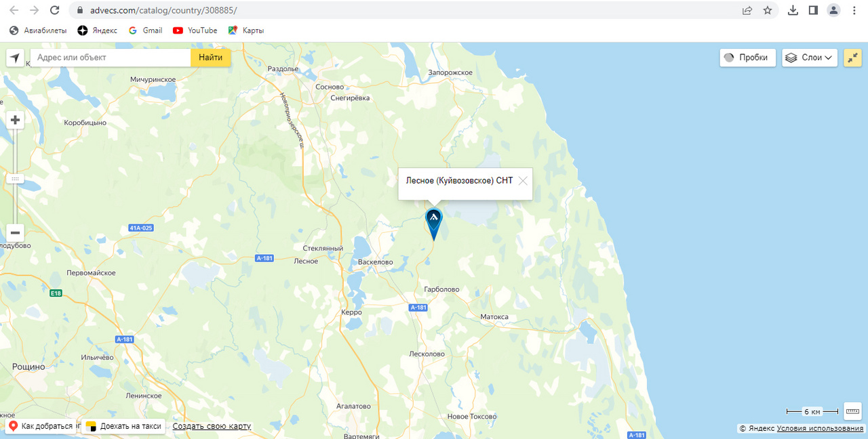Open the Авиабилеты bookmark

(x=38, y=30)
